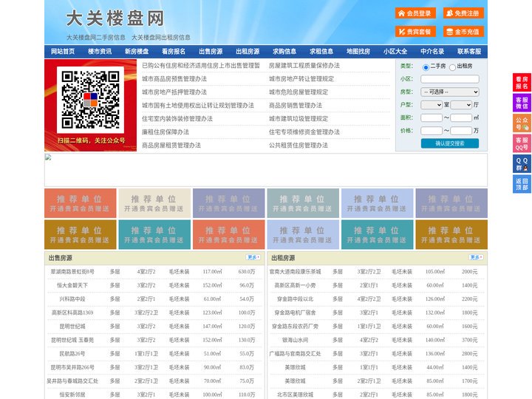Open 城市危险房屋管理规定 link

coord(299,92)
